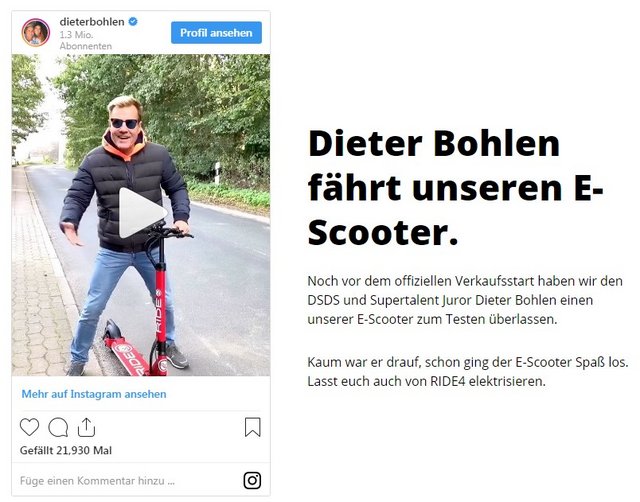640x502 pixels.
Task: Click the Dieter Bohlen fährt unseren E-Scooter headline
Action: 455,188
